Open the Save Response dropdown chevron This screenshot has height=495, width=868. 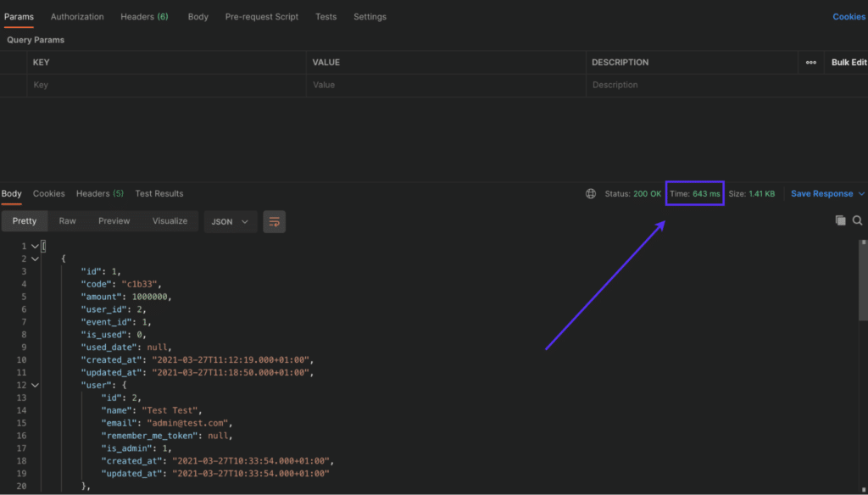[x=860, y=193]
